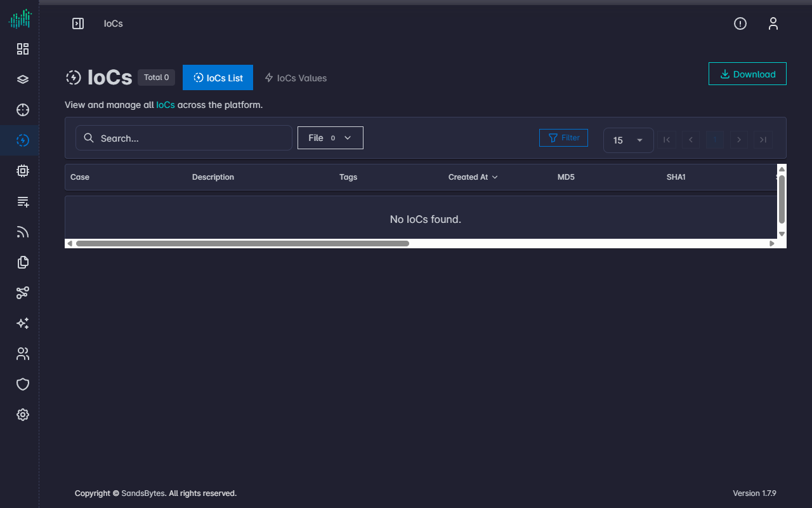The width and height of the screenshot is (812, 508).
Task: Open the crosshair target icon in sidebar
Action: click(x=23, y=110)
